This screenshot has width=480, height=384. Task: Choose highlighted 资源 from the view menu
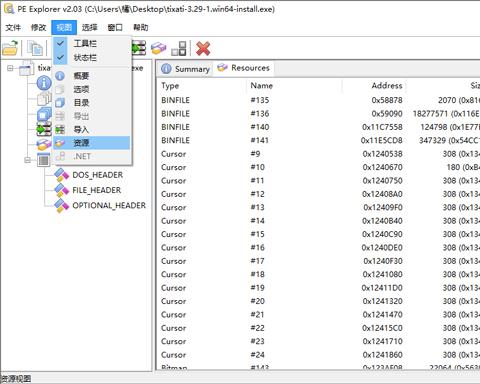coord(91,143)
